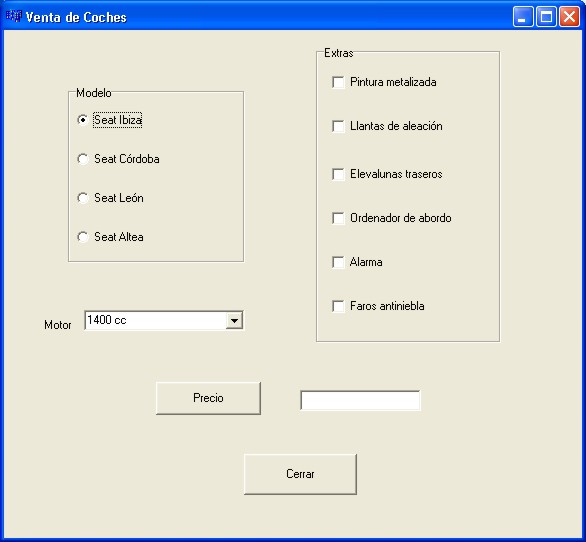Close the Venta de Coches window
The image size is (586, 542).
point(569,16)
